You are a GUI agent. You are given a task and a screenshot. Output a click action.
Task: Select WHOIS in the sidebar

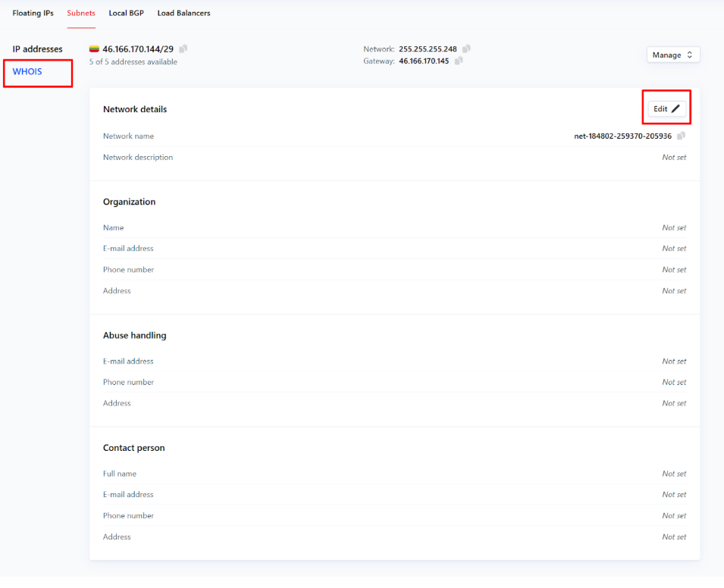(27, 72)
